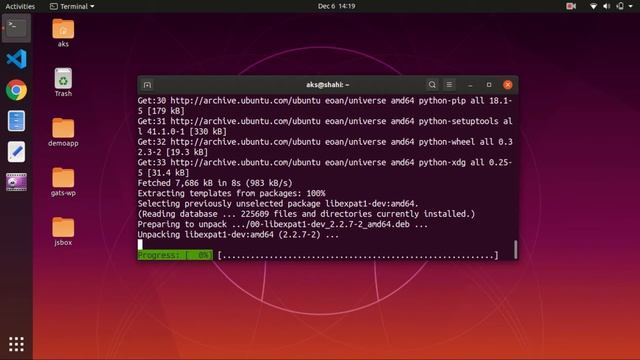This screenshot has width=640, height=360.
Task: Open Google Chrome from the dock
Action: click(16, 90)
